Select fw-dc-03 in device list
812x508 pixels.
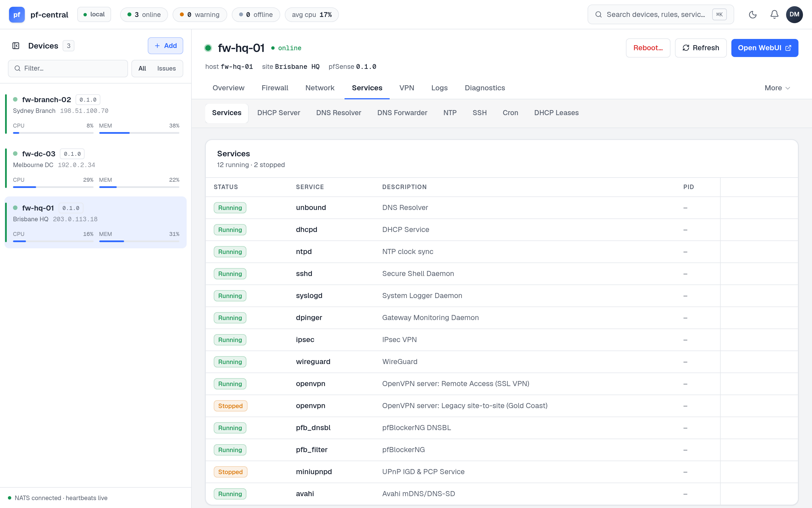tap(96, 168)
